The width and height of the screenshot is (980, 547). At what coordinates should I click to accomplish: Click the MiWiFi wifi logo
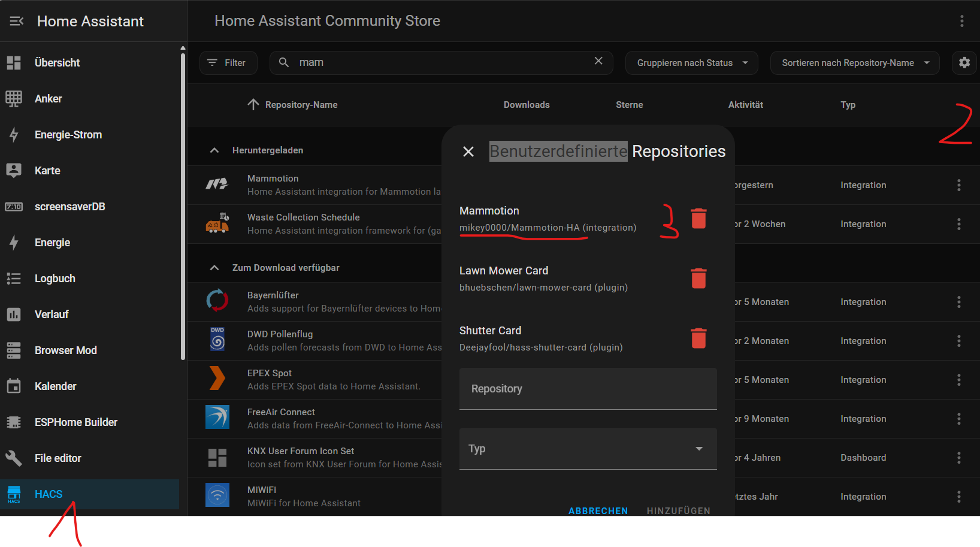(x=217, y=495)
